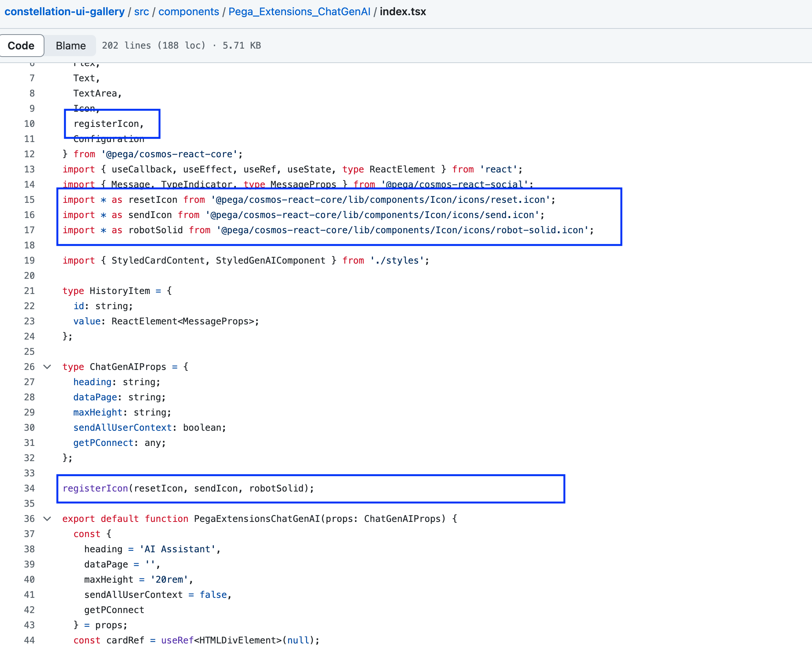Viewport: 812px width, 648px height.
Task: Select line number 36
Action: pyautogui.click(x=29, y=518)
